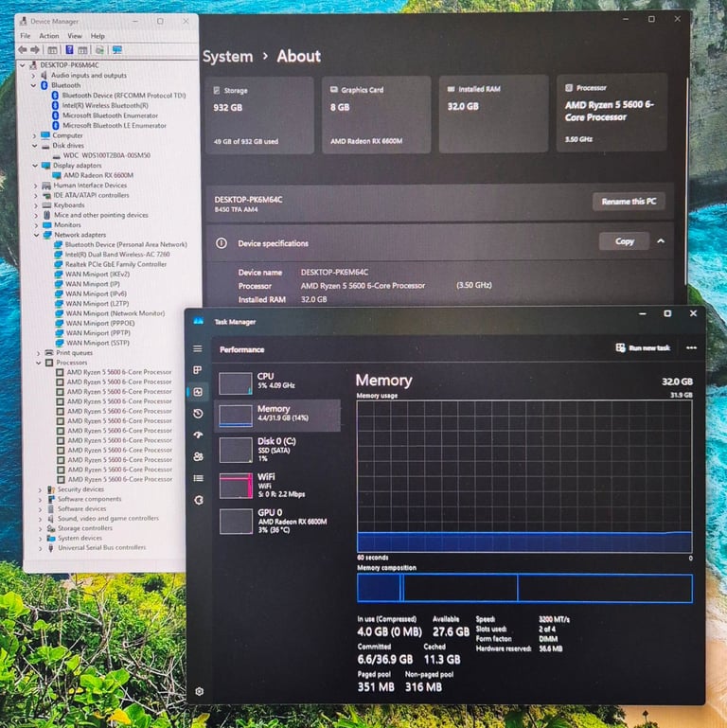
Task: Open the Graphics Card info card
Action: (x=376, y=115)
